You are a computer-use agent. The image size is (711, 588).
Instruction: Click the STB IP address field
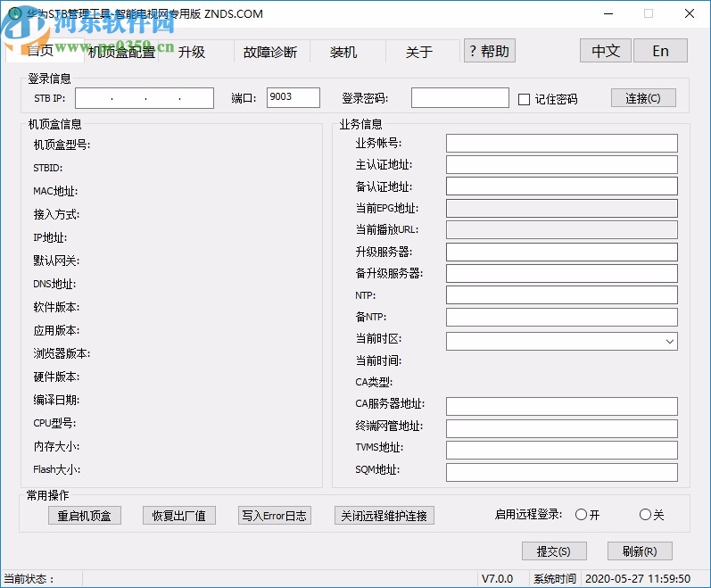coord(145,98)
